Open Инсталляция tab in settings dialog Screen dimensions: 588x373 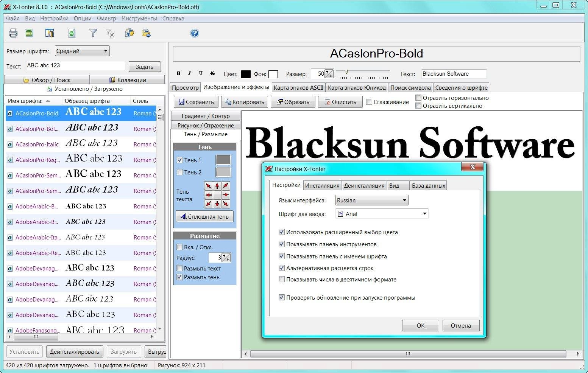pos(322,185)
